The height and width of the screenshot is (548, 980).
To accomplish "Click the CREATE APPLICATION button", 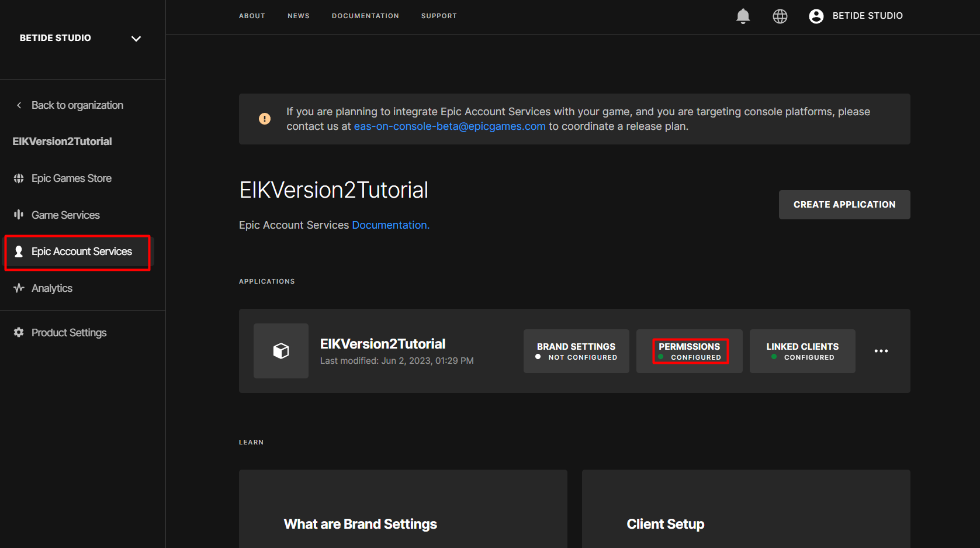I will 844,205.
